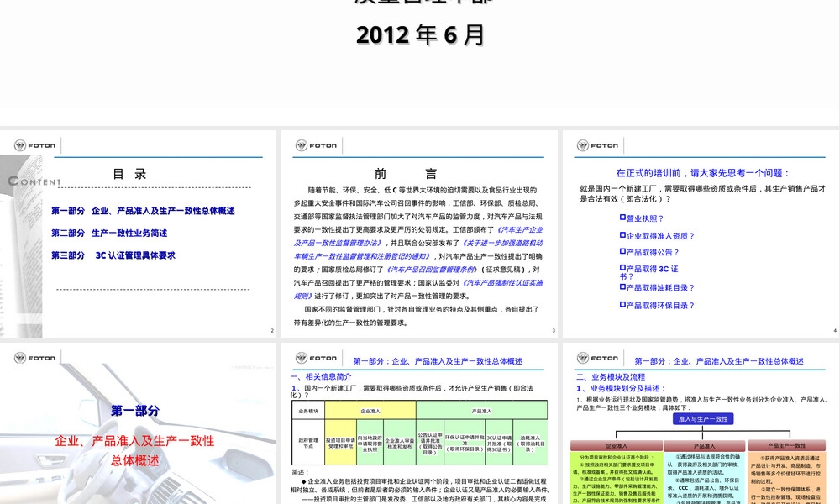Click the CONTENT label on the 目录 slide

[34, 181]
